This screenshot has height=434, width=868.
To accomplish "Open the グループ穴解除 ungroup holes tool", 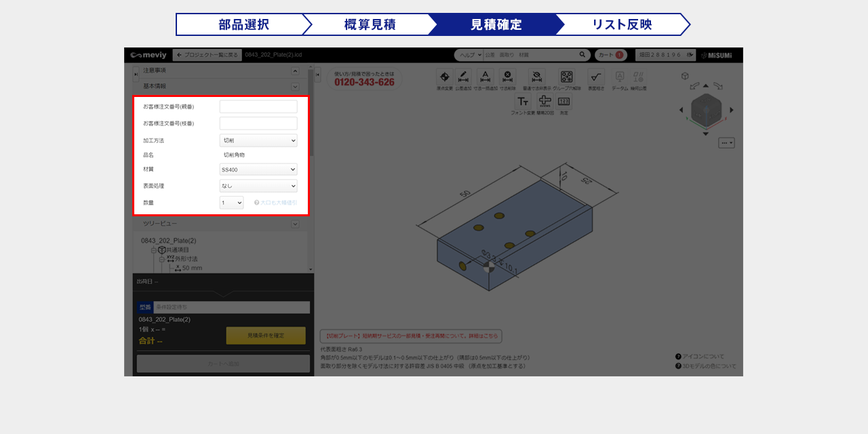I will [x=567, y=77].
